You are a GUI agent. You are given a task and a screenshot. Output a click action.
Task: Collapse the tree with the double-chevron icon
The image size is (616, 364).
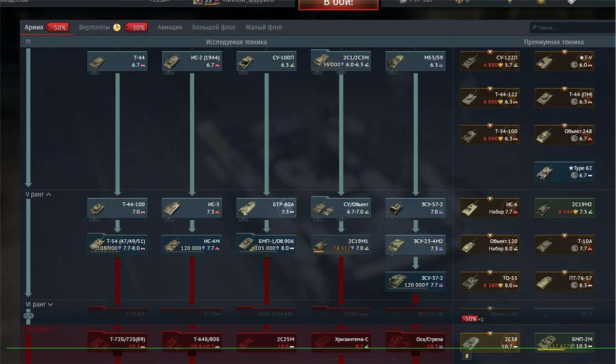[x=28, y=42]
